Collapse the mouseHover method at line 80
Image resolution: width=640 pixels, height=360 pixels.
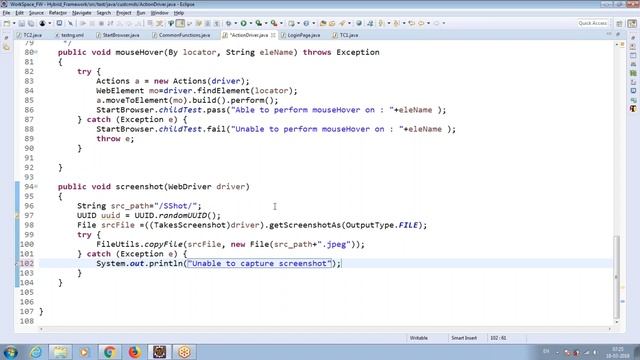(36, 52)
